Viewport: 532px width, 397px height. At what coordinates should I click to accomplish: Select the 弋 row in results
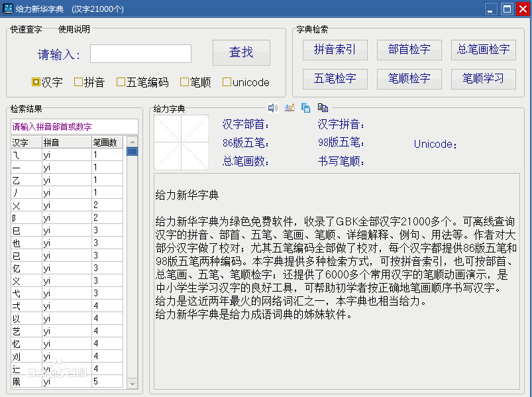click(x=67, y=293)
